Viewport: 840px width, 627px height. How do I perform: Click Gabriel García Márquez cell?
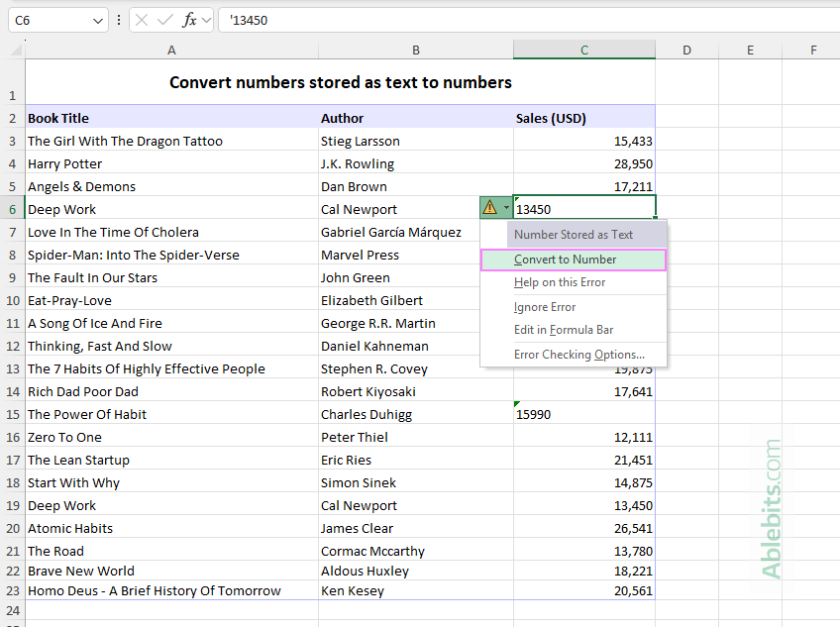[x=399, y=233]
